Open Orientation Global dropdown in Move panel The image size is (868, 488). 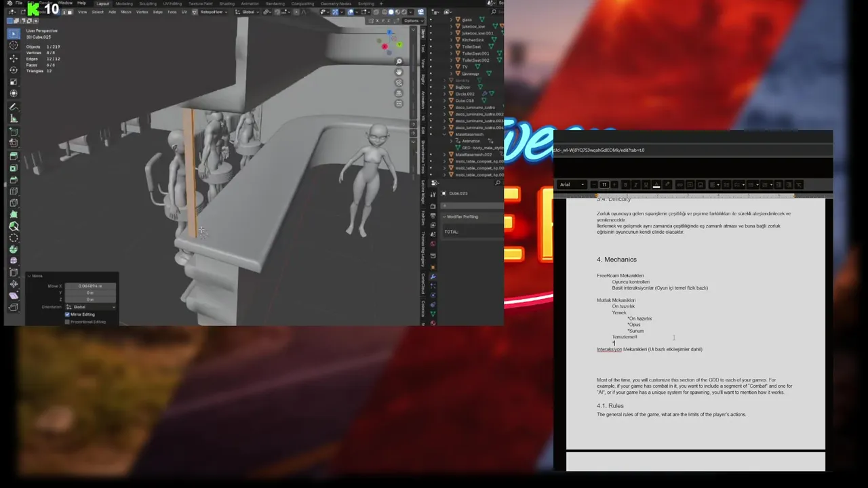(x=90, y=307)
